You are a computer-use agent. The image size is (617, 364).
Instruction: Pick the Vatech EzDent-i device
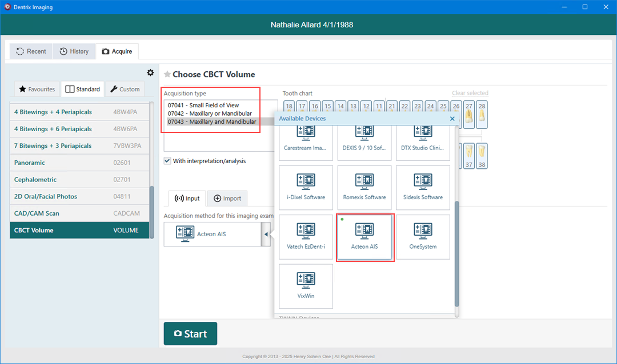(x=306, y=237)
